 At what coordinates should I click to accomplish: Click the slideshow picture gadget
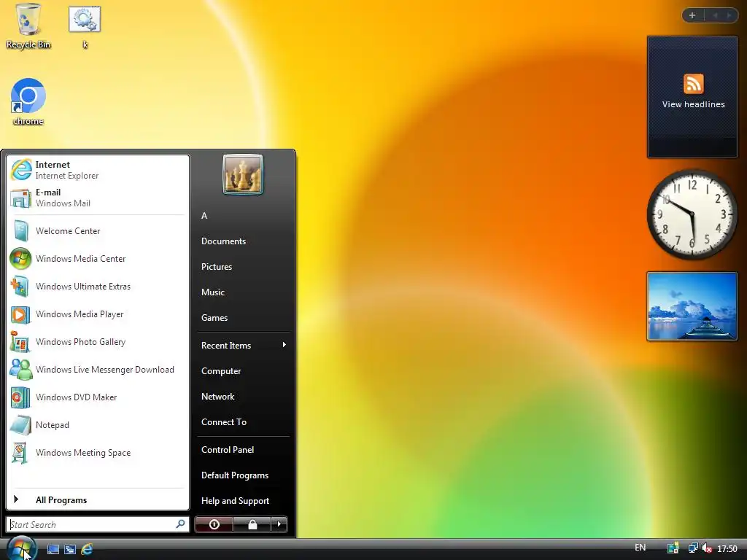click(x=692, y=306)
